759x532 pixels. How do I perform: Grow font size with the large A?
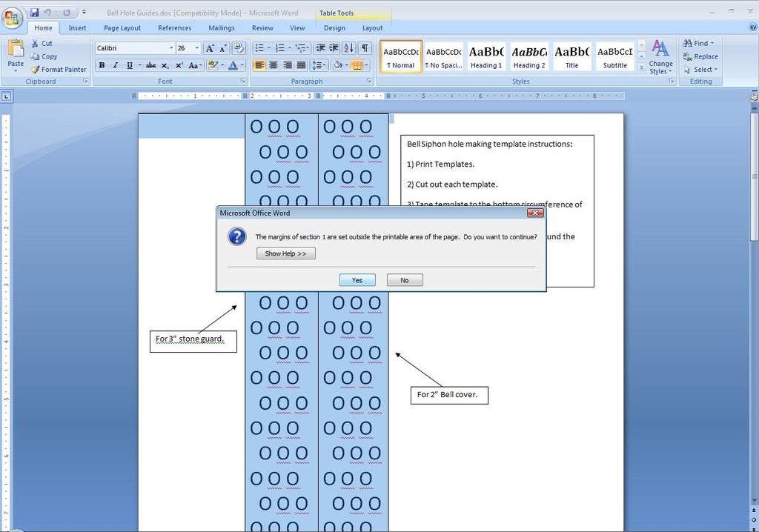(210, 48)
